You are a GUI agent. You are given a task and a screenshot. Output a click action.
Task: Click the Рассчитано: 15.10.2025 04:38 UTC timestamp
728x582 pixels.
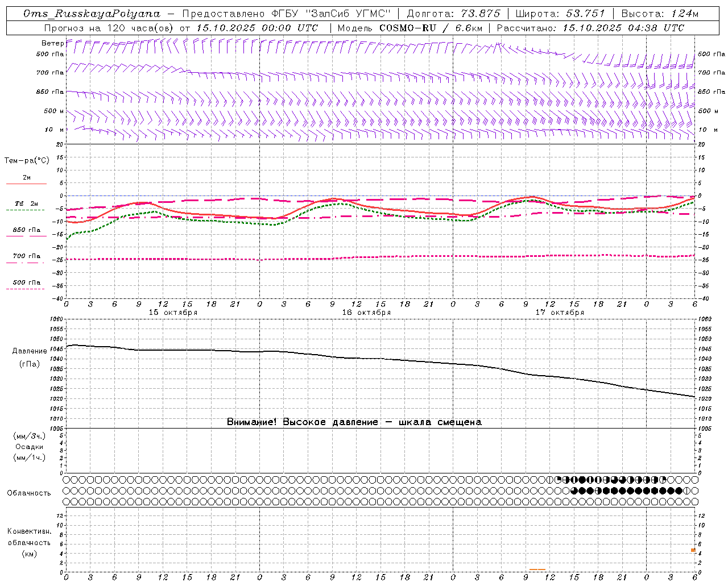[590, 28]
